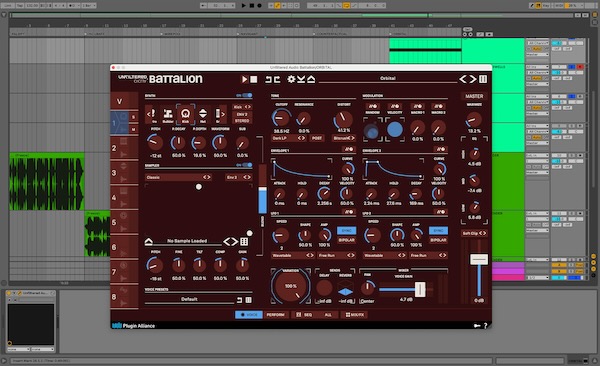Viewport: 600px width, 366px height.
Task: Toggle LFO 1 Sync button
Action: pyautogui.click(x=346, y=230)
